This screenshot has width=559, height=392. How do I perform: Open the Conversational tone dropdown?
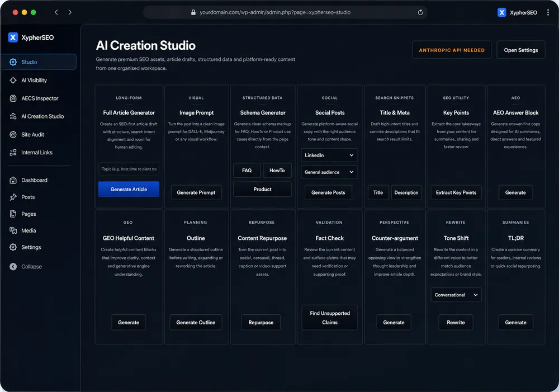[x=456, y=295]
